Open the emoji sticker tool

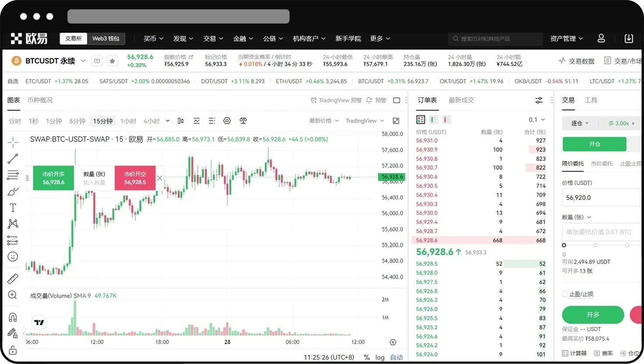pos(13,257)
